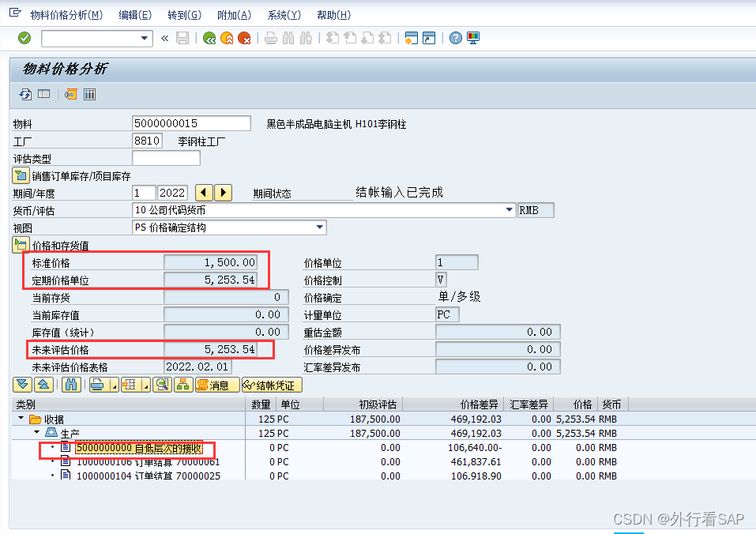Select the 5000000000 自低层次的接收 row
The image size is (756, 534).
click(x=139, y=448)
